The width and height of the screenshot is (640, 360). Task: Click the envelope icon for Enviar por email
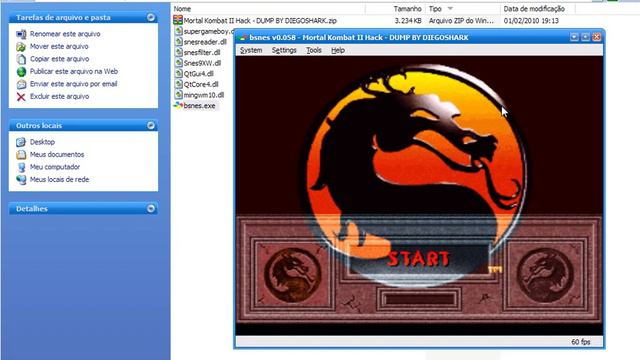coord(21,84)
